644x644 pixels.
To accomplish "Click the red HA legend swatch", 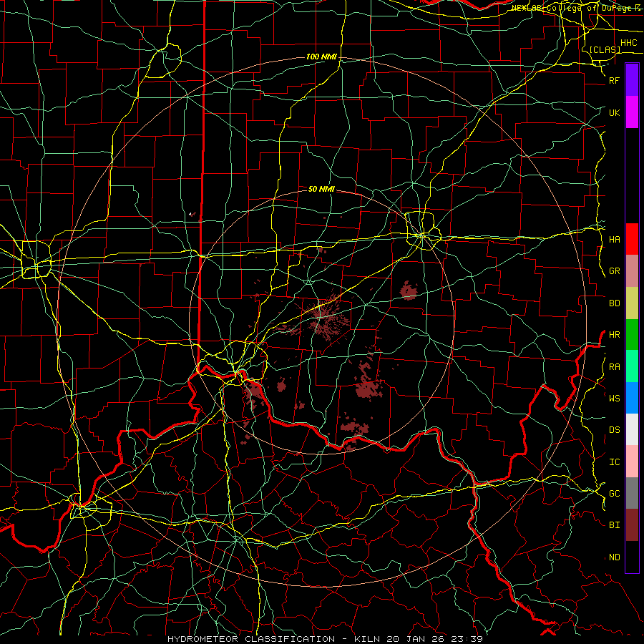I will tap(632, 239).
